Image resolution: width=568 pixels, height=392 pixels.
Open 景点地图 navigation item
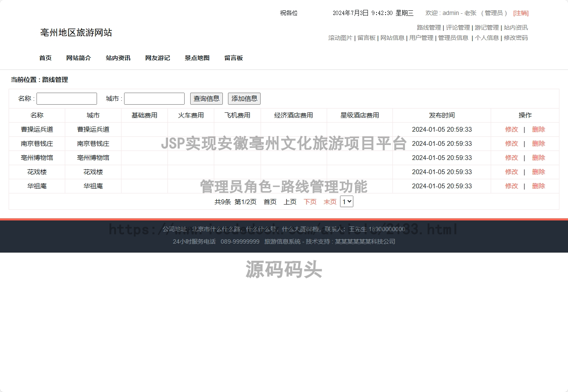click(197, 58)
